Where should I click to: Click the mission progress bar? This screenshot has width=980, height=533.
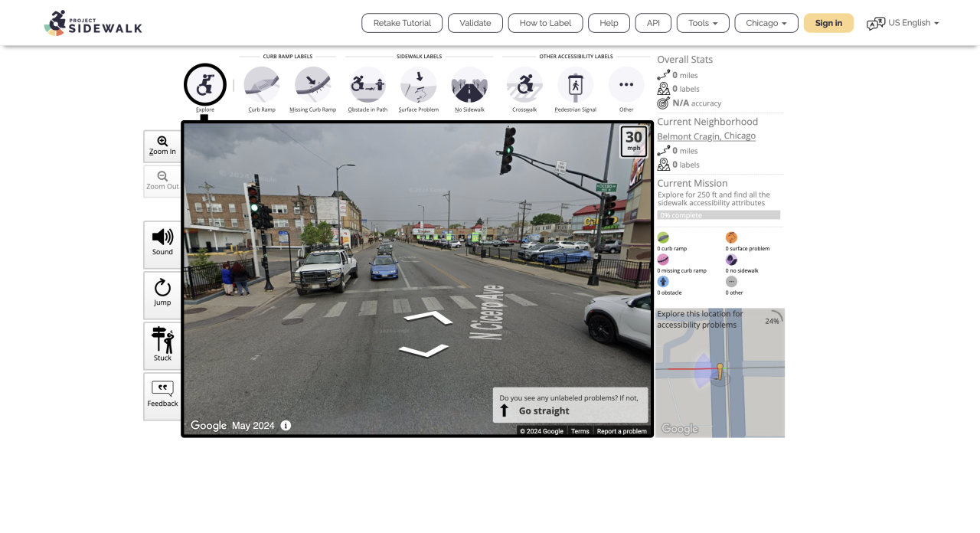click(718, 215)
